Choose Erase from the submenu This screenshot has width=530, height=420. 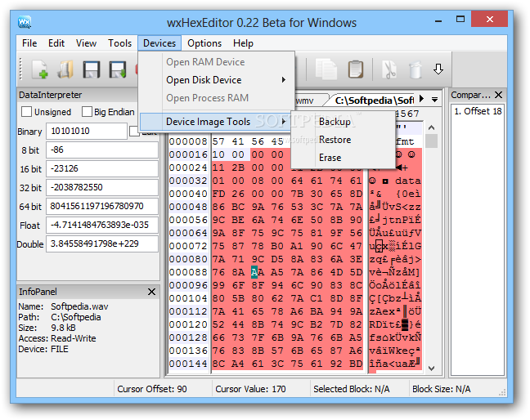click(x=343, y=158)
